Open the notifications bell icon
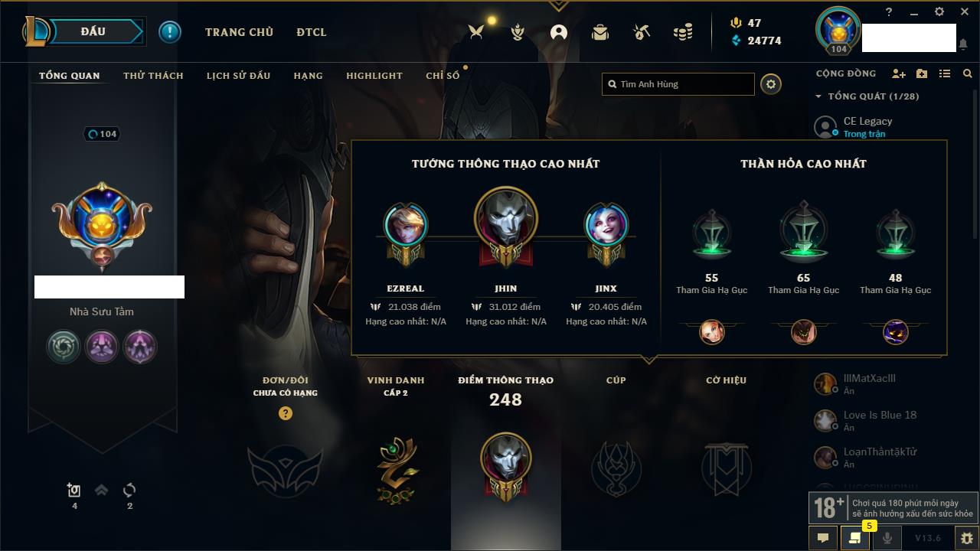 tap(962, 45)
